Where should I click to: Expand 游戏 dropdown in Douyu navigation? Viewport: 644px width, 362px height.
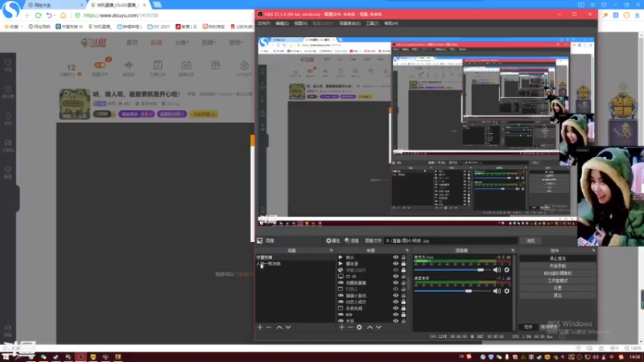point(236,43)
